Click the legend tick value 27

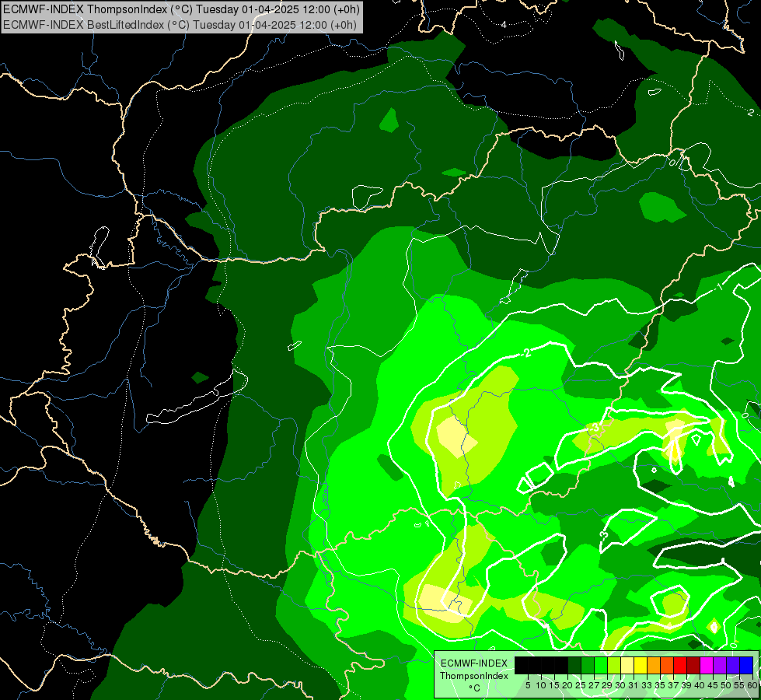[x=594, y=685]
